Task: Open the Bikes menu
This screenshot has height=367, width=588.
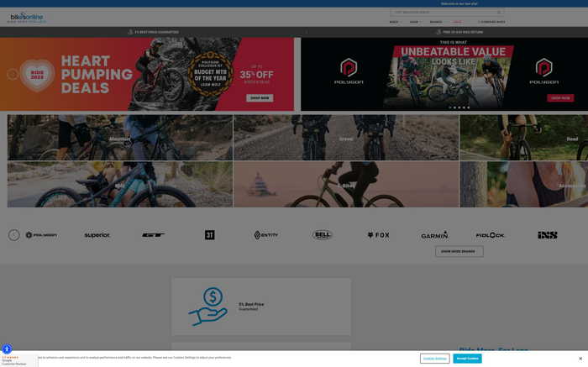Action: [x=394, y=22]
